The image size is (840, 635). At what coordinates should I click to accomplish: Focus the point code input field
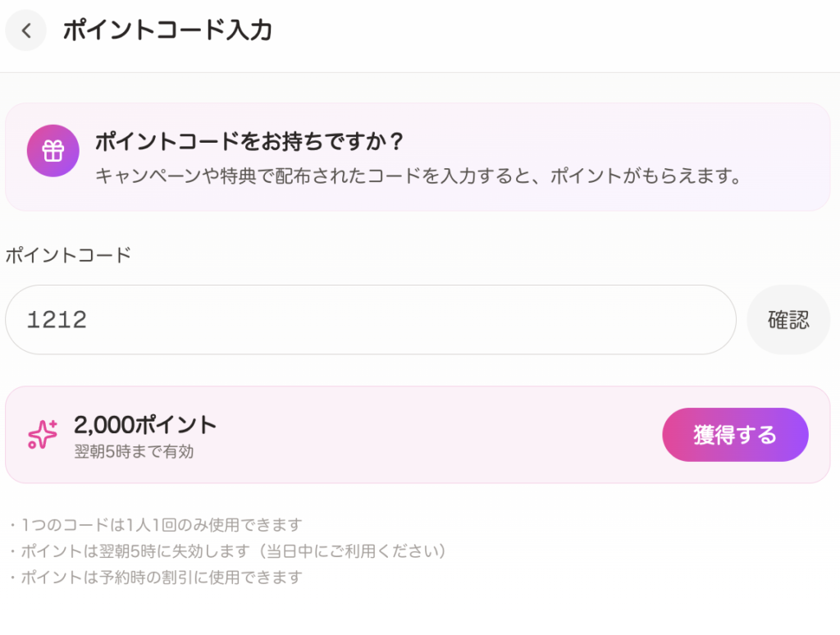point(369,320)
